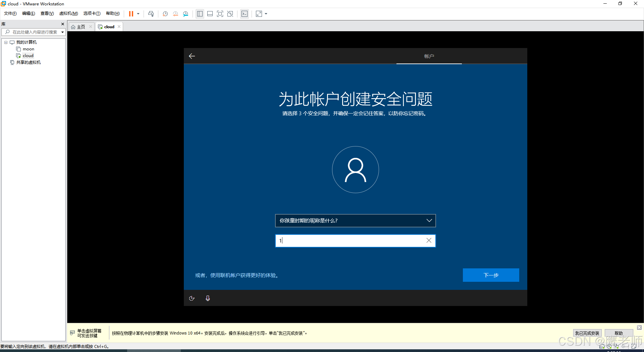
Task: Open the 文件(F) menu
Action: click(10, 13)
